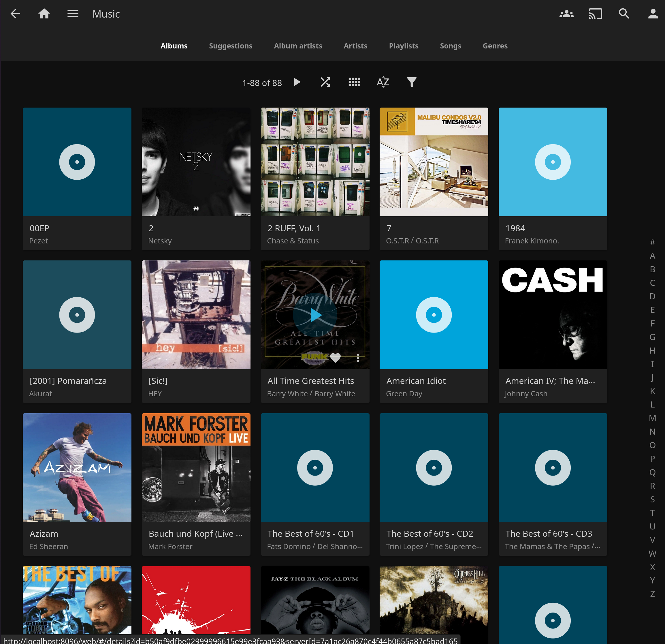Viewport: 665px width, 644px height.
Task: Open the filter funnel menu
Action: click(x=412, y=82)
